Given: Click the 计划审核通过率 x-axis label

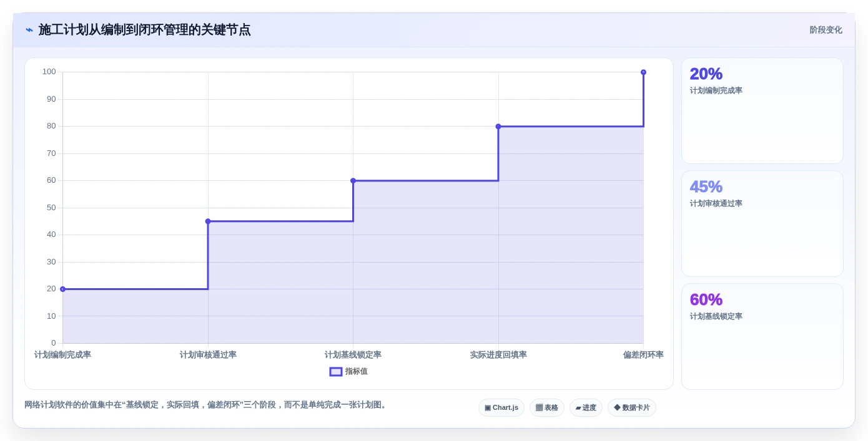Looking at the screenshot, I should 208,355.
